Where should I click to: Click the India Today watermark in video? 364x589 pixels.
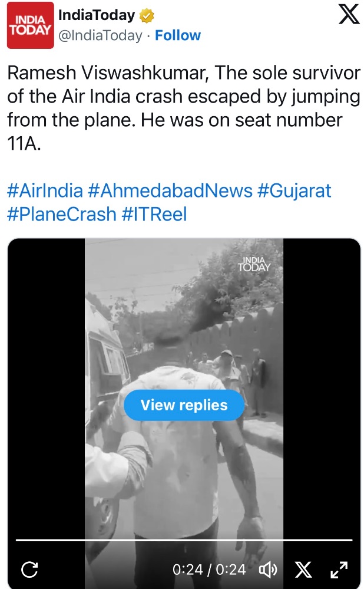(x=254, y=264)
